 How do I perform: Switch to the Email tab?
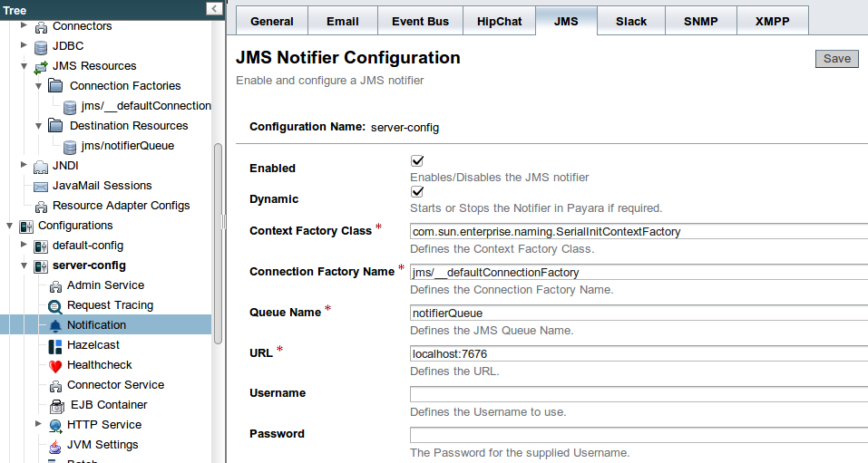pos(343,21)
